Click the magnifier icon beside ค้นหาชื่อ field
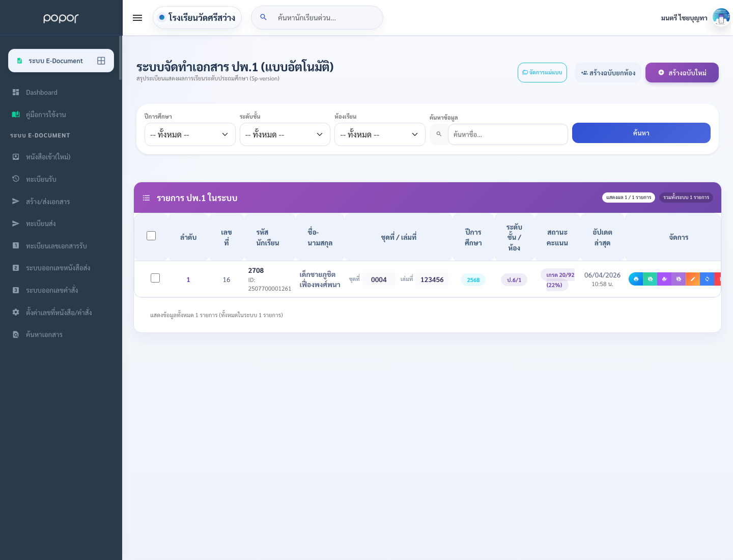The height and width of the screenshot is (560, 733). (x=439, y=134)
